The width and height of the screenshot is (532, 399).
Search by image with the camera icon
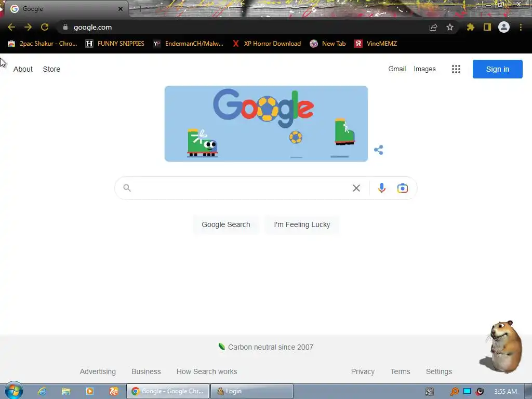(x=403, y=188)
